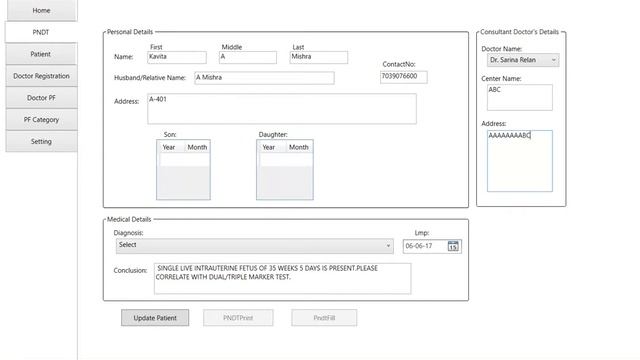Click the ContactNo input field
The image size is (640, 360).
(x=404, y=77)
